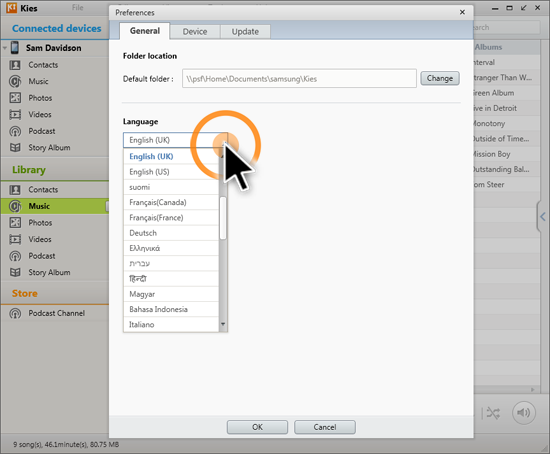Click the Connected devices heading
The height and width of the screenshot is (454, 550).
pos(56,28)
